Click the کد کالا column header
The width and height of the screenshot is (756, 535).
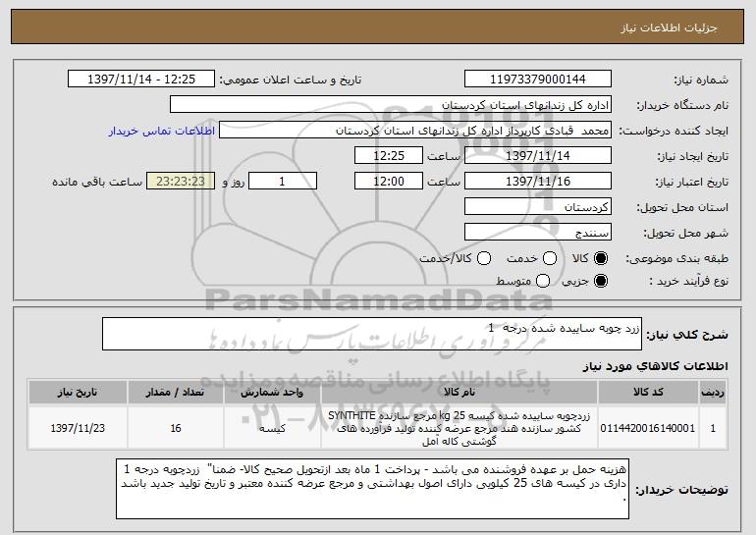click(648, 393)
